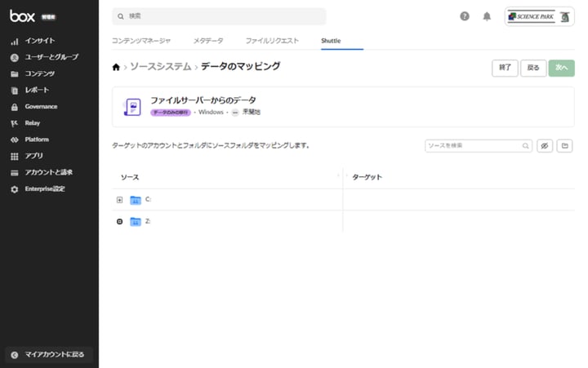
Task: Open the Governance section
Action: [41, 107]
